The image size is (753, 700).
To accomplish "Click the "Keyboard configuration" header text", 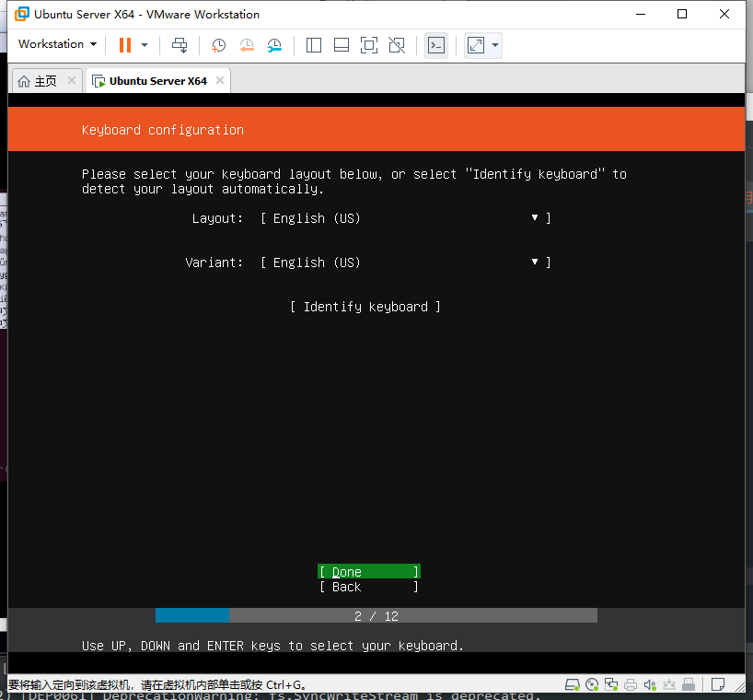I will click(x=162, y=130).
